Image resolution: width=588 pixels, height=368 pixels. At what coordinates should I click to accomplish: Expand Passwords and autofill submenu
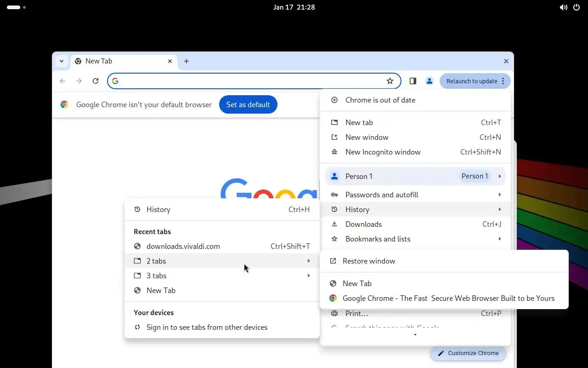click(415, 195)
